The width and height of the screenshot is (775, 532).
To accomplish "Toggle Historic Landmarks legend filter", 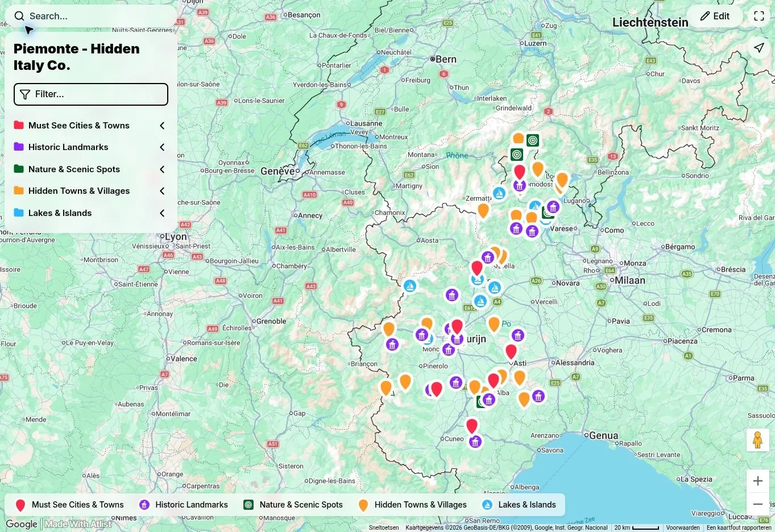I will [x=184, y=505].
